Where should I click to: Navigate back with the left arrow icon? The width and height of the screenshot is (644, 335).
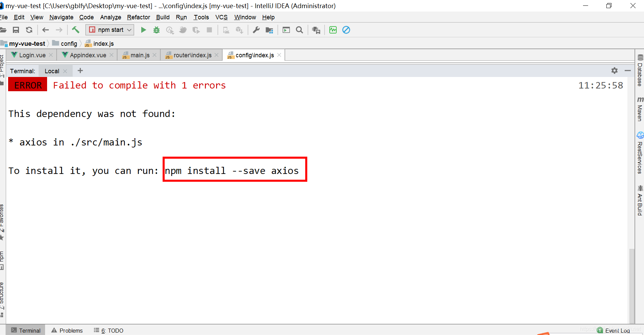[x=45, y=30]
